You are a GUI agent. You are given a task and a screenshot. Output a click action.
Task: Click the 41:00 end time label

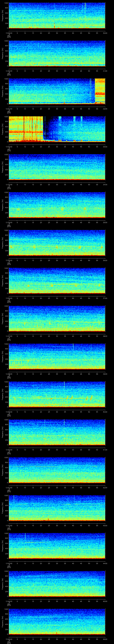tap(105, 450)
